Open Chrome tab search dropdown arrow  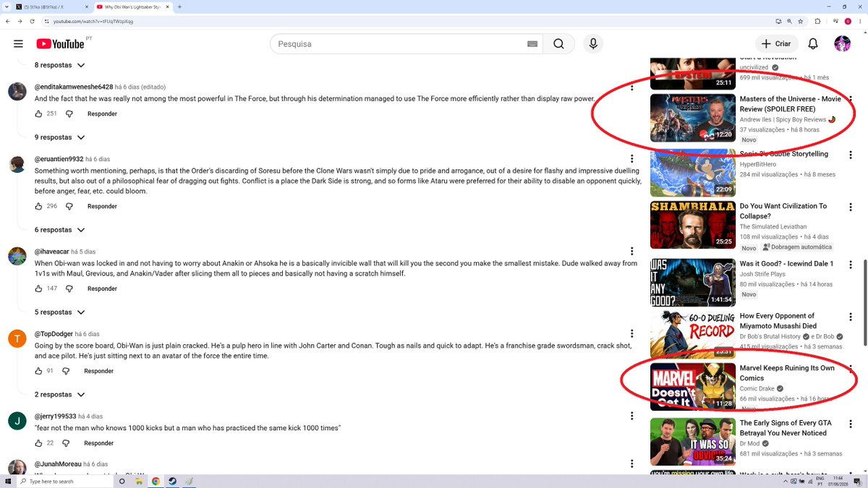tap(7, 7)
